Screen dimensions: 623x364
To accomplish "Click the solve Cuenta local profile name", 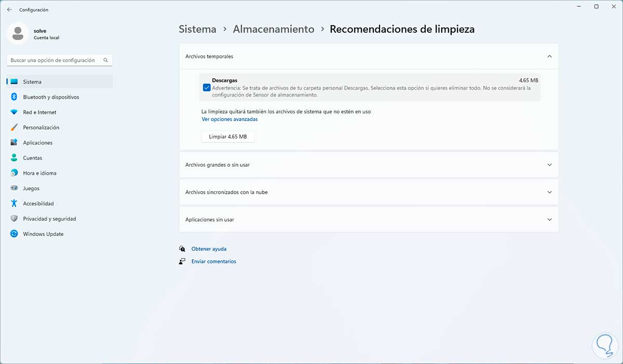I will (46, 34).
